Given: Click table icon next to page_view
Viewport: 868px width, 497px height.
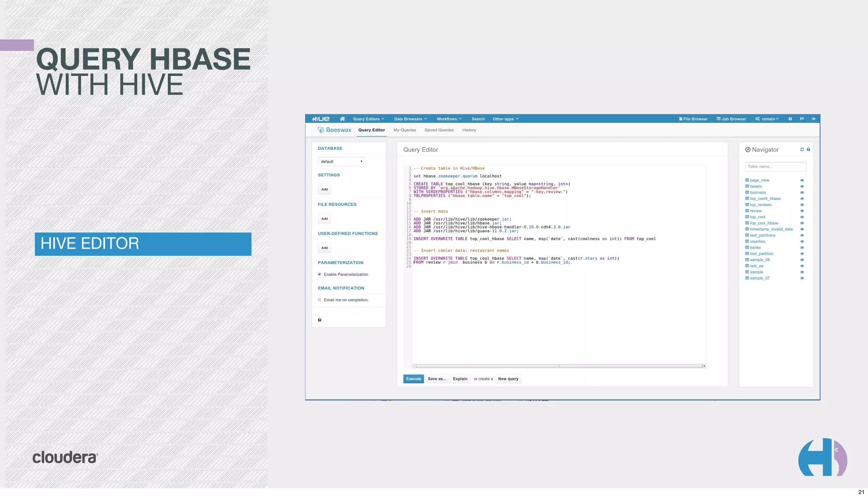Looking at the screenshot, I should (x=747, y=180).
